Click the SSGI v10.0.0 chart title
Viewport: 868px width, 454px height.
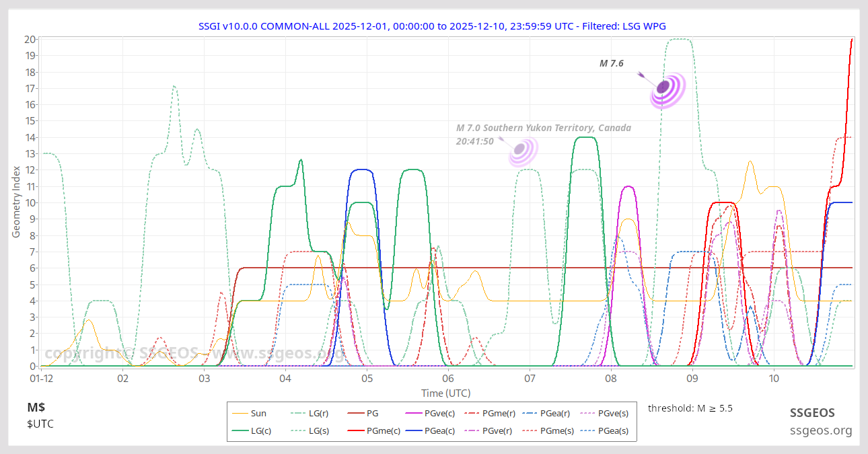click(432, 26)
